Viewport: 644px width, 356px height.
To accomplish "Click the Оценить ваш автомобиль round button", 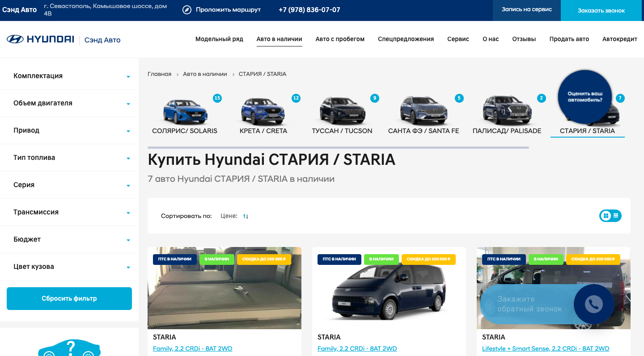I will pyautogui.click(x=585, y=96).
